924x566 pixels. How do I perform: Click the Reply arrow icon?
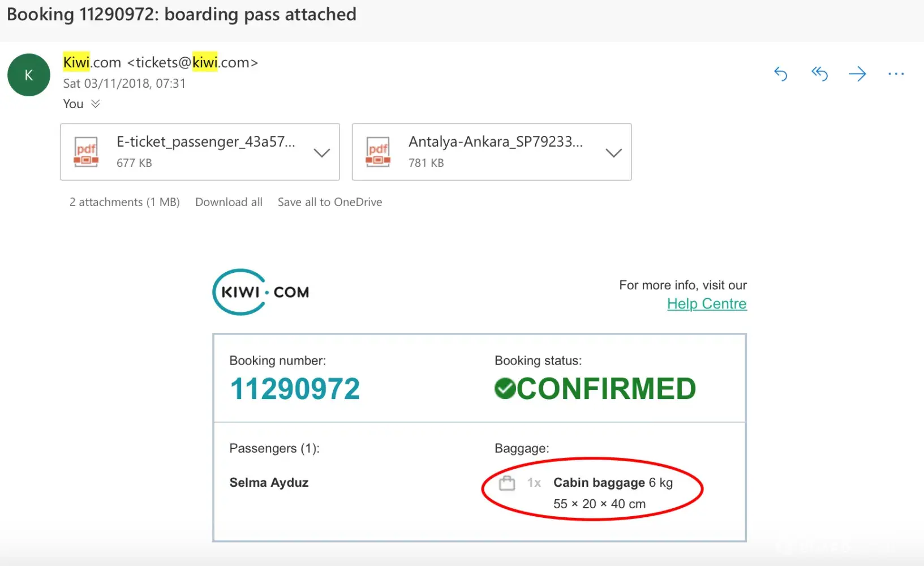781,74
